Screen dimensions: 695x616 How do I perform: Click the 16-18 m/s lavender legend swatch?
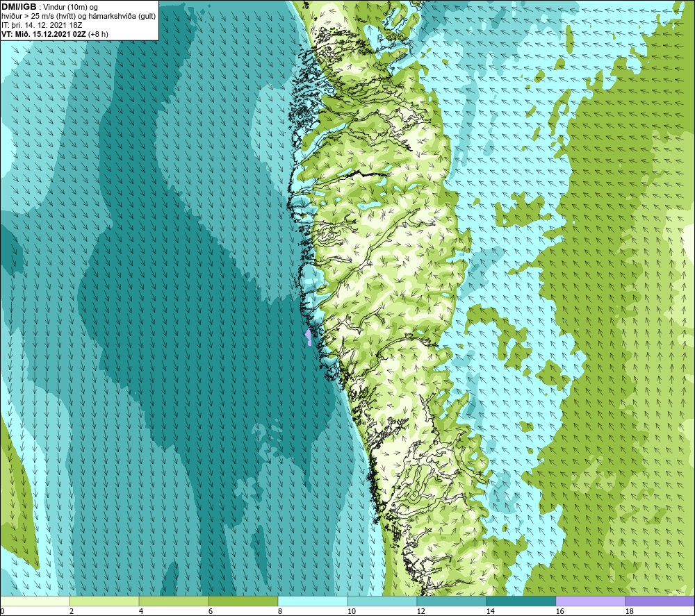coord(590,601)
